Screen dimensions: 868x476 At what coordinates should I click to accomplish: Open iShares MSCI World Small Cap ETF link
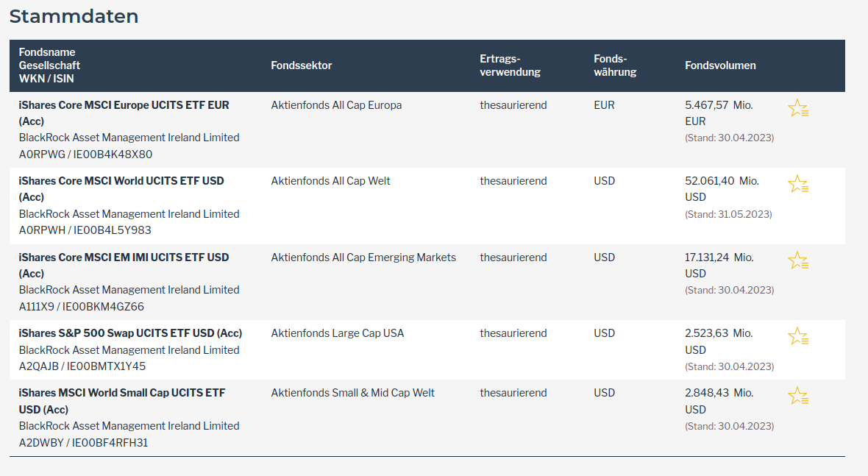coord(121,393)
